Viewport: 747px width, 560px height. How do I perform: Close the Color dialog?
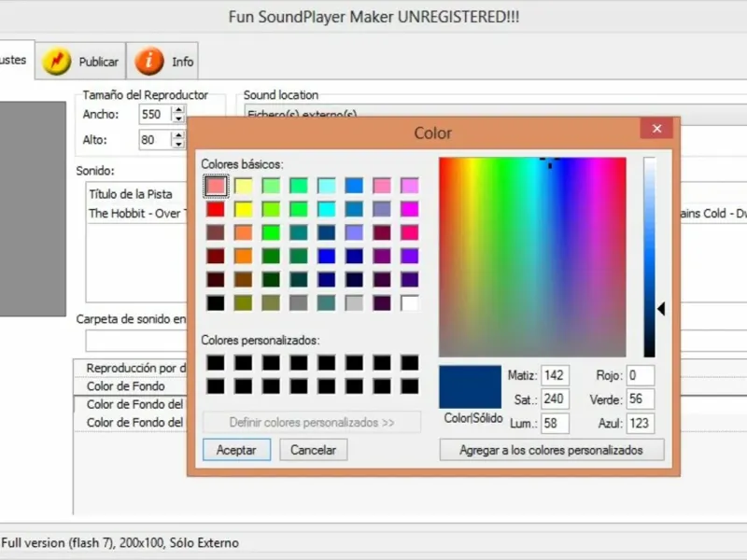tap(657, 129)
